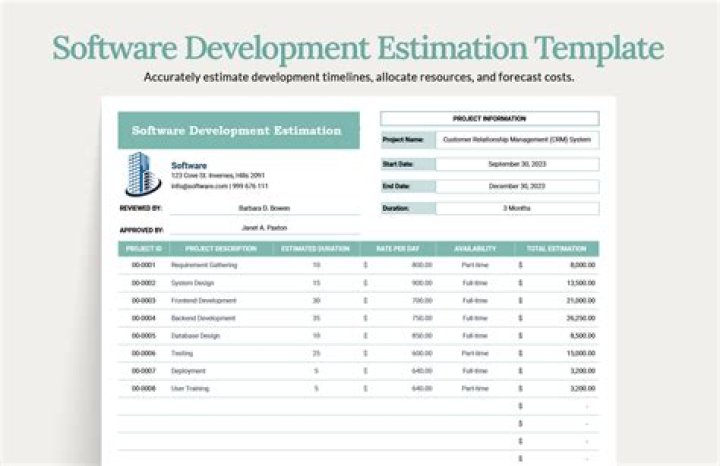Click the Part-time availability in Testing row
This screenshot has height=466, width=720.
coord(475,353)
